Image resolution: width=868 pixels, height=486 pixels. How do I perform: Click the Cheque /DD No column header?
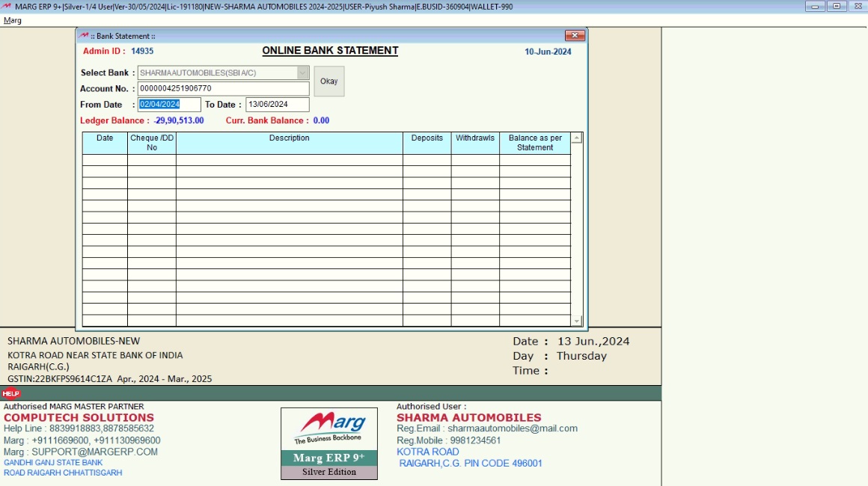pyautogui.click(x=152, y=143)
